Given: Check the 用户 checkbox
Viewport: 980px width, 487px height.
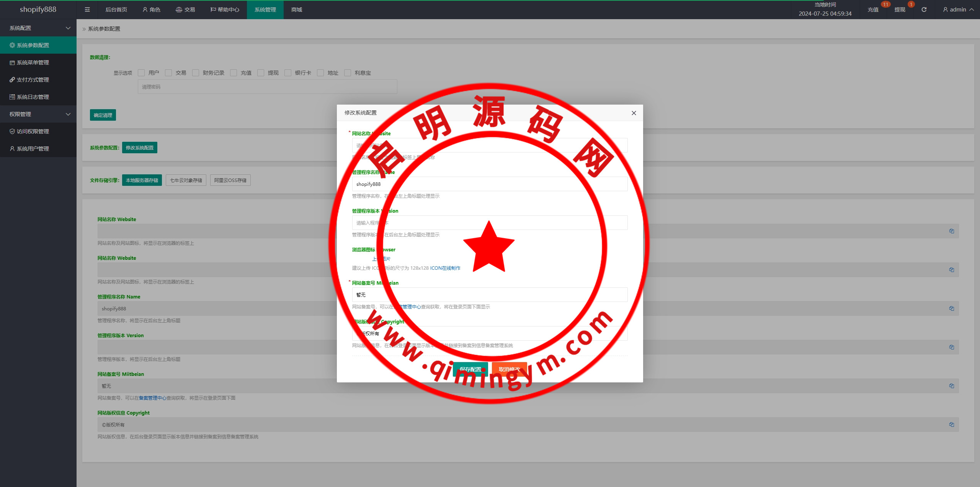Looking at the screenshot, I should [142, 73].
